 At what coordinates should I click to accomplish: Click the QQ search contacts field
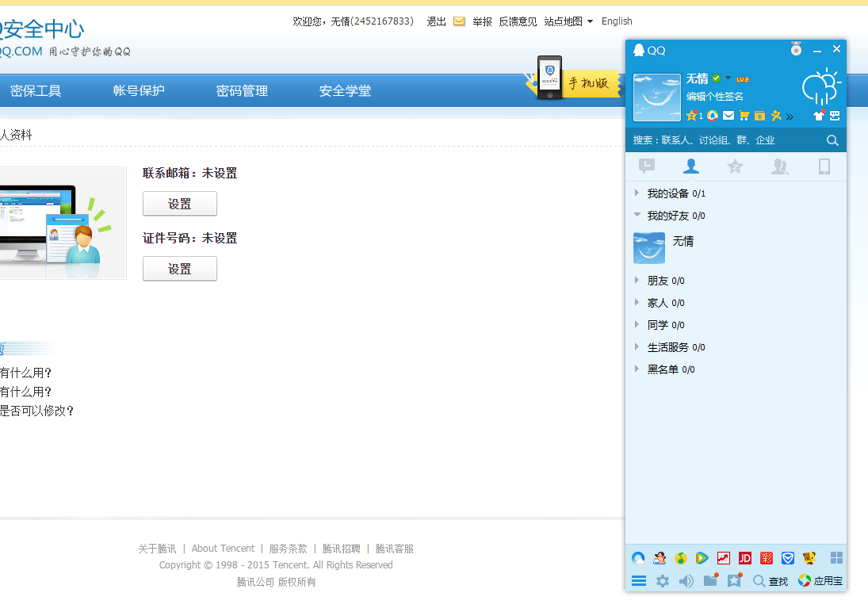727,140
